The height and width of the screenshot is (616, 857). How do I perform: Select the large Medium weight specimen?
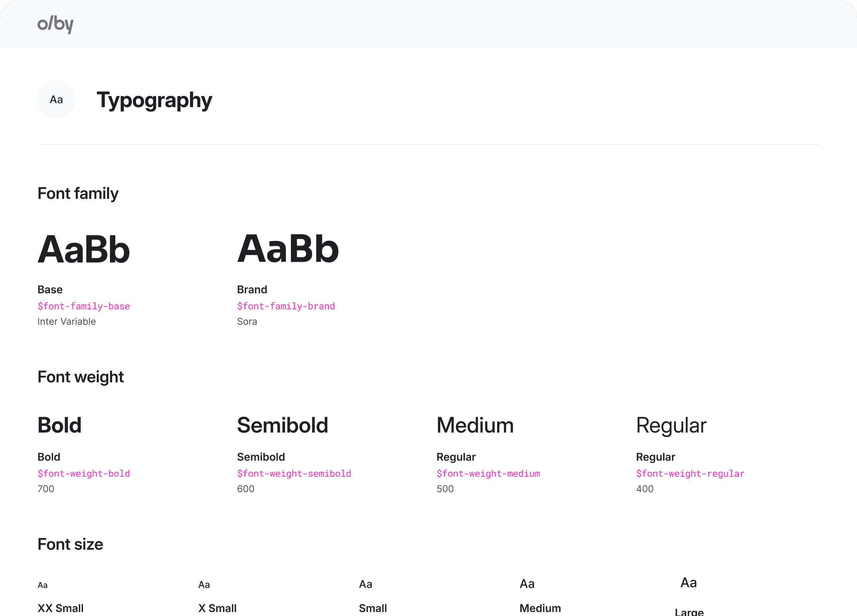click(x=475, y=425)
